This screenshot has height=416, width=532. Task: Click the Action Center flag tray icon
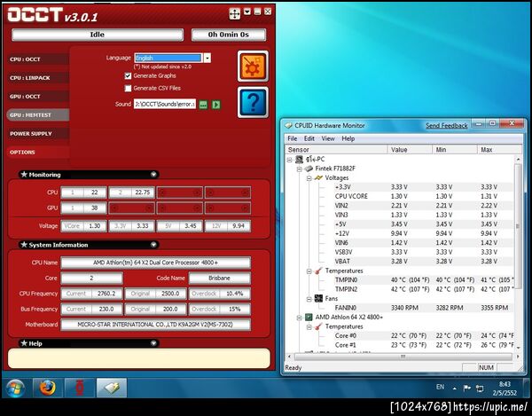(467, 389)
